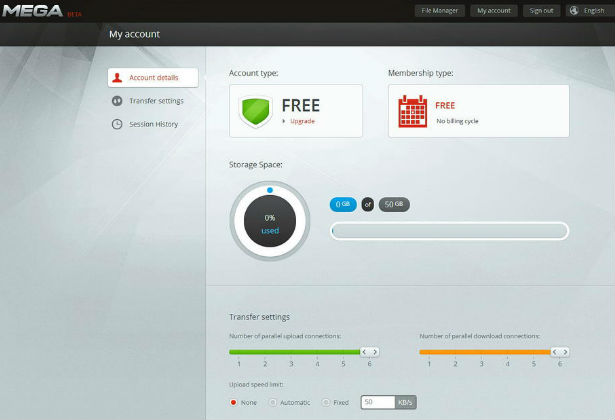615x420 pixels.
Task: Click the Transfer settings section heading
Action: [x=259, y=317]
